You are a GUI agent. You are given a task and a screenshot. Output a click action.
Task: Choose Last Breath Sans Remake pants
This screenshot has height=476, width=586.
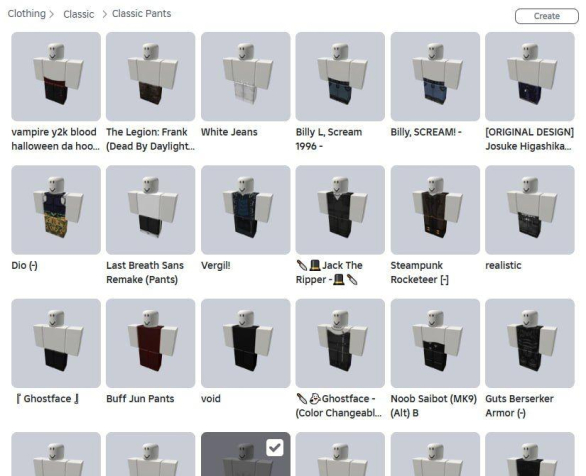click(151, 210)
